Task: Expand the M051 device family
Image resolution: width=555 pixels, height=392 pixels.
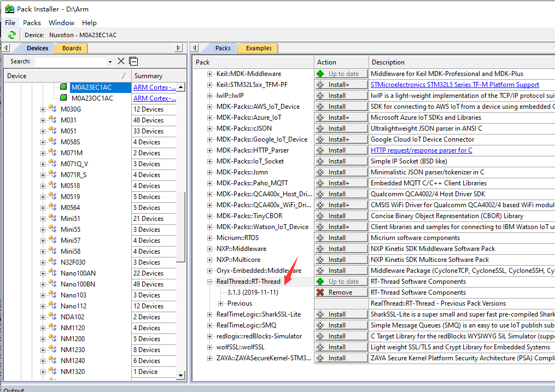Action: [43, 131]
